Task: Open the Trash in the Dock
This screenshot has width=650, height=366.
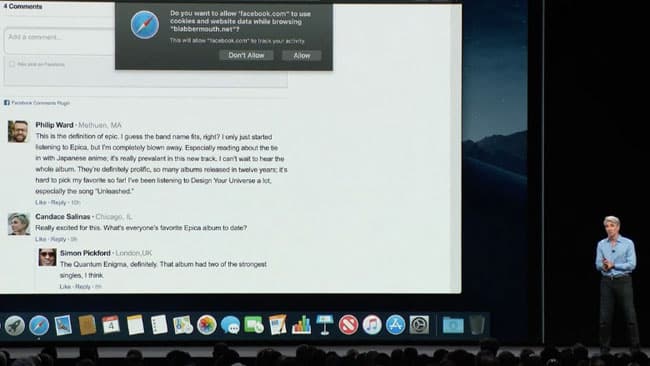Action: point(477,325)
